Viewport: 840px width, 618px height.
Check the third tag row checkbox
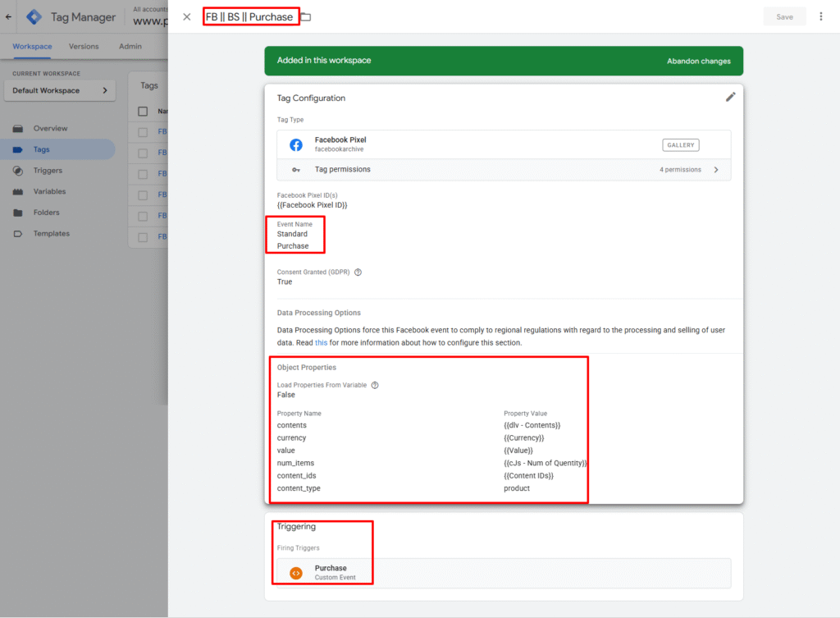143,174
